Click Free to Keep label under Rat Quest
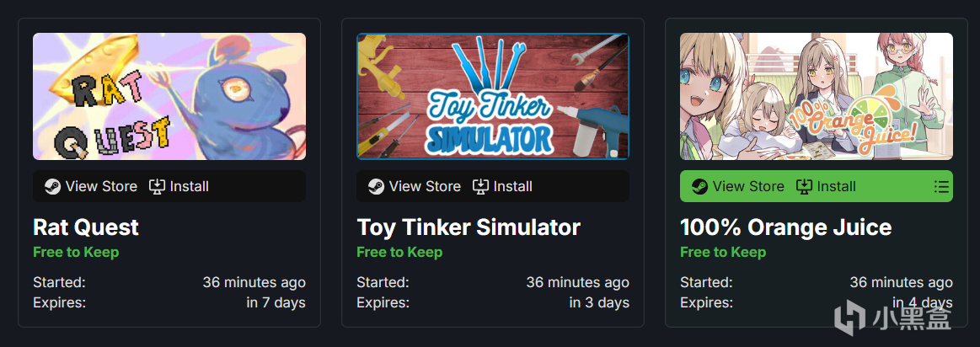Screen dimensions: 980x347 pyautogui.click(x=76, y=252)
